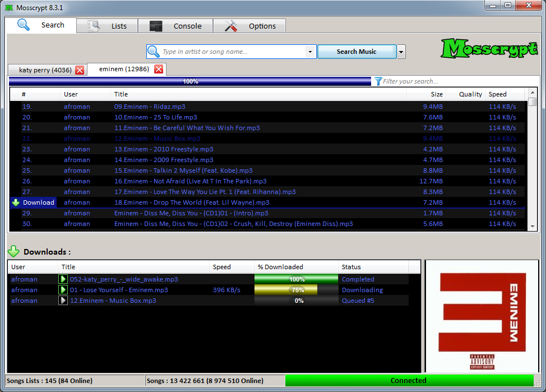Open the Console tab

coord(175,26)
